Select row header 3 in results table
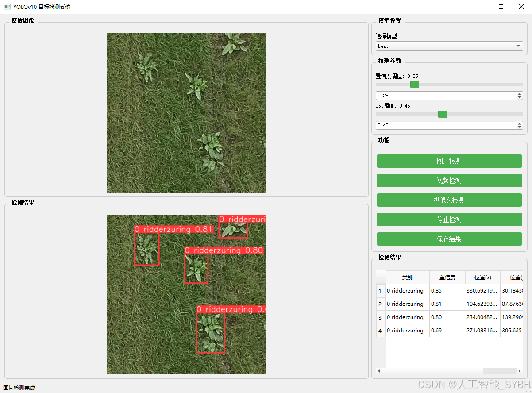Viewport: 532px width, 393px height. click(381, 317)
